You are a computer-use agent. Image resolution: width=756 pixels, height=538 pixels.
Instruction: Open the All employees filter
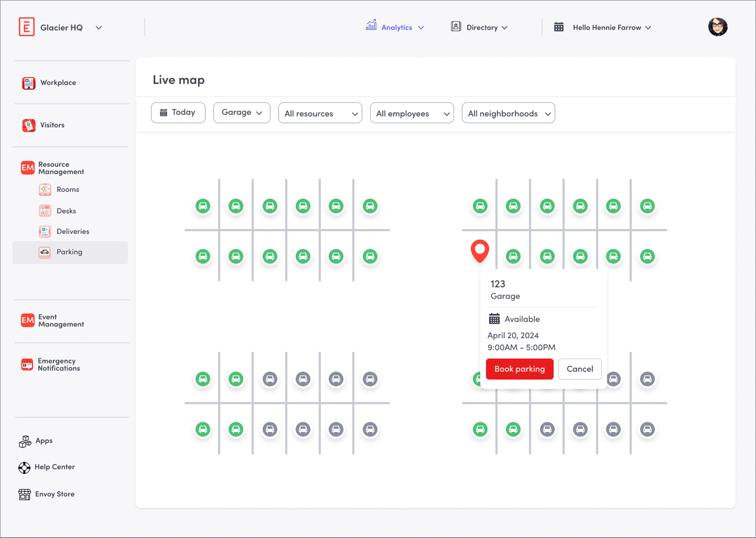click(412, 113)
